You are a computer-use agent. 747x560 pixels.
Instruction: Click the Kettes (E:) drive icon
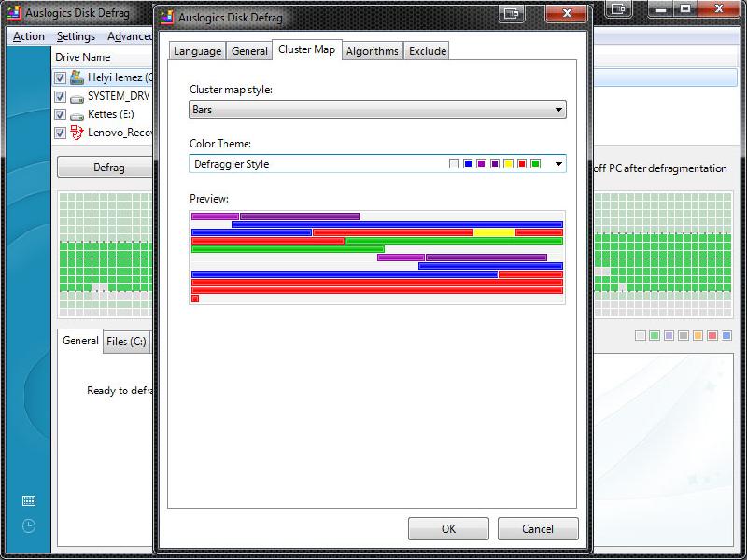77,117
